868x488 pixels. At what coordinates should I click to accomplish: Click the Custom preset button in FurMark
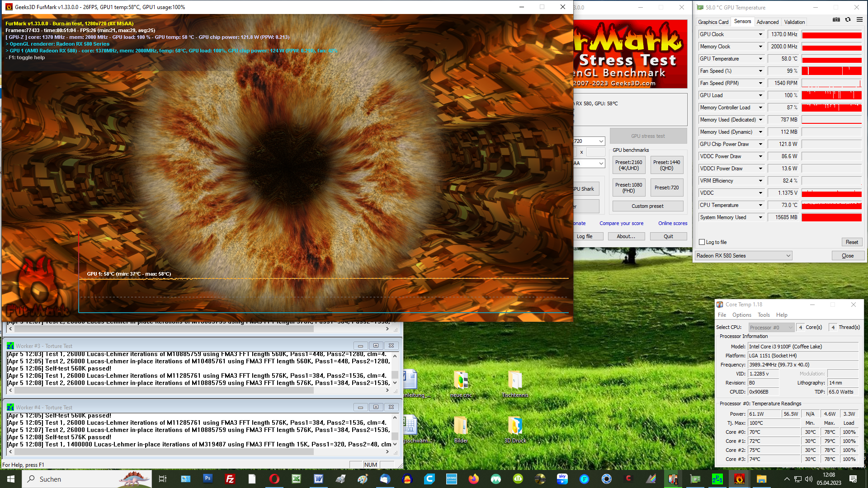[x=648, y=206]
